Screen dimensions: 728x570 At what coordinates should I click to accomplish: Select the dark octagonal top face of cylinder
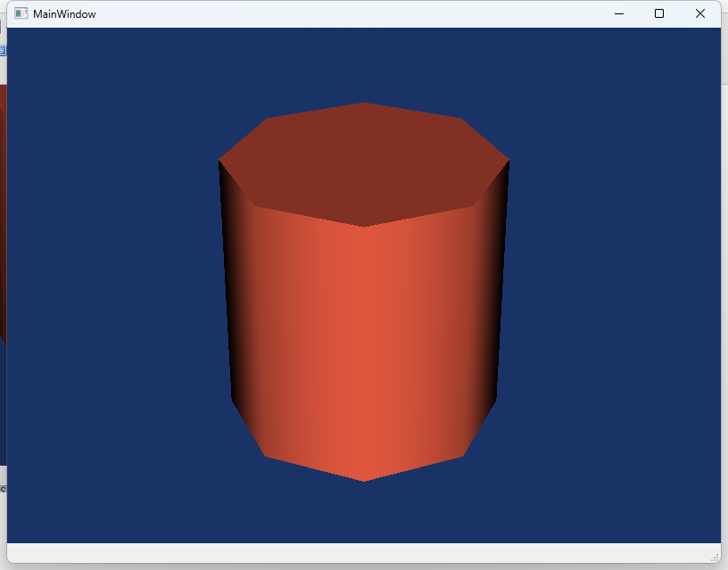tap(364, 162)
